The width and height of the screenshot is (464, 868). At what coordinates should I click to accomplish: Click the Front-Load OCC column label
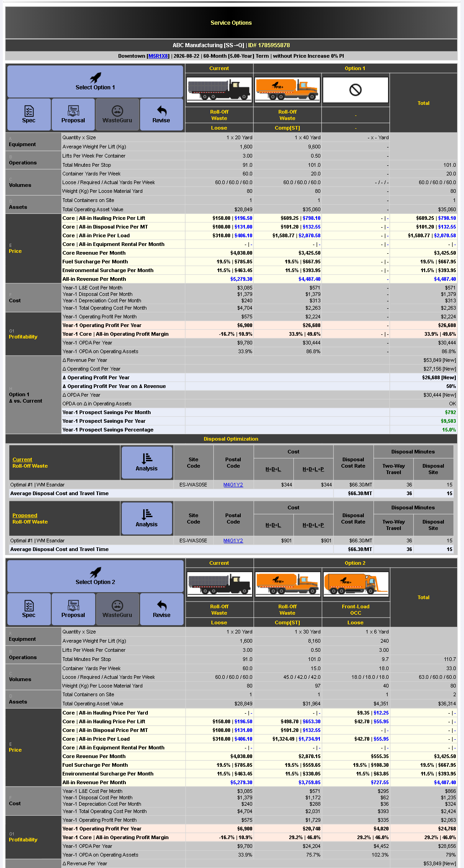356,610
